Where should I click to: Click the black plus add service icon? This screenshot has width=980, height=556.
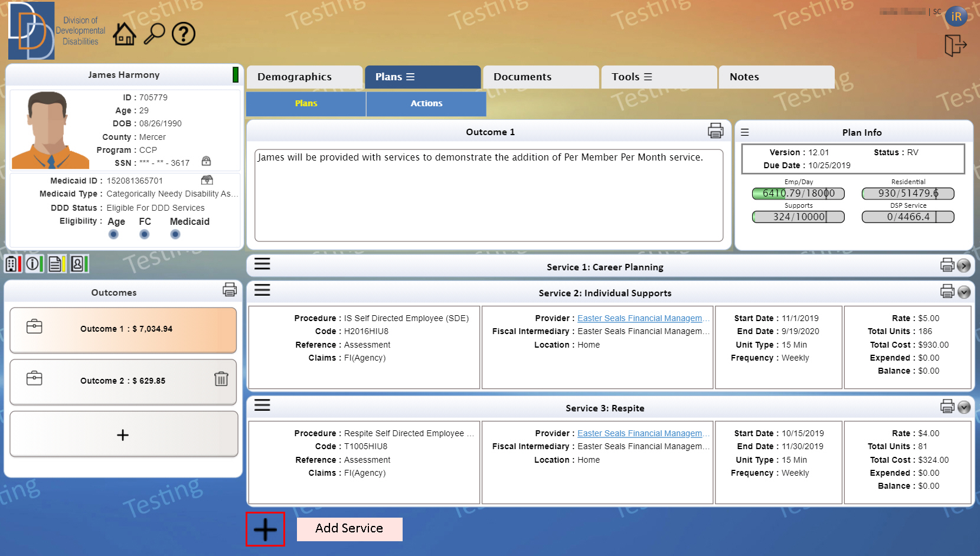[x=265, y=529]
